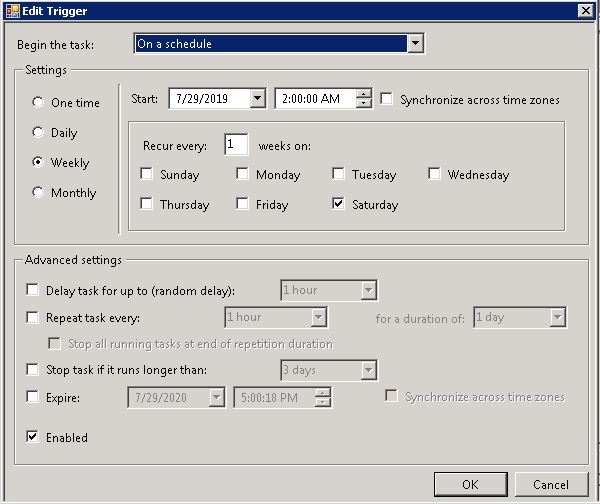
Task: Enable Repeat task every checkbox
Action: [33, 317]
